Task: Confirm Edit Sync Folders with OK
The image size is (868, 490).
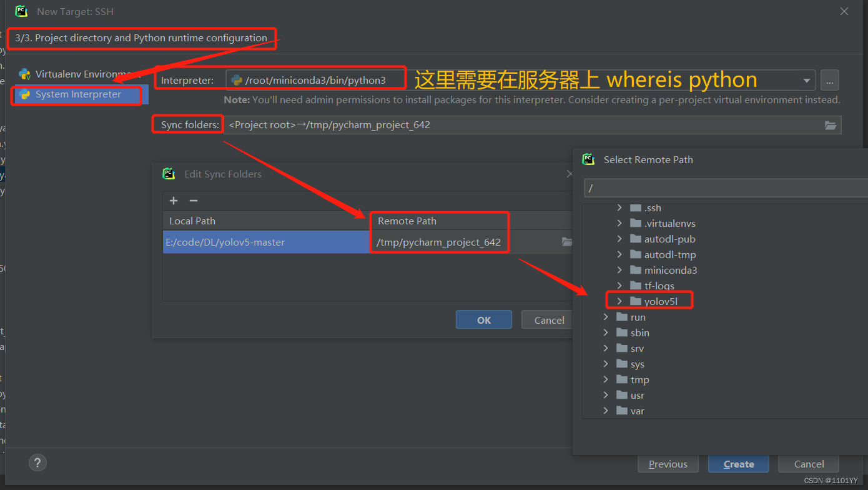Action: click(484, 320)
